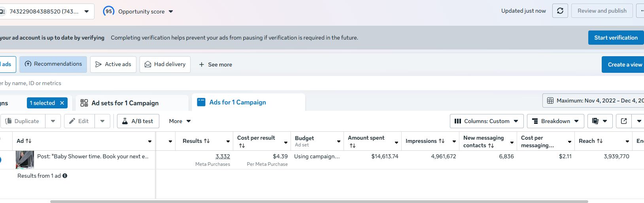
Task: Sort by Impressions column arrows
Action: click(x=442, y=141)
